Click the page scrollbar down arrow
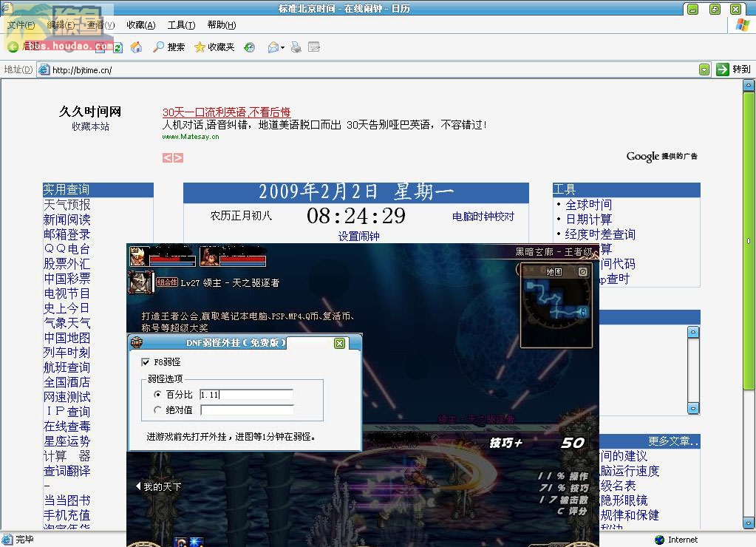The image size is (756, 547). pyautogui.click(x=749, y=523)
